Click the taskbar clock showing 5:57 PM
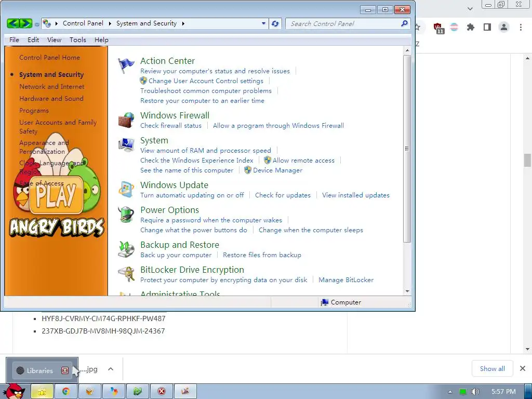 pyautogui.click(x=503, y=392)
